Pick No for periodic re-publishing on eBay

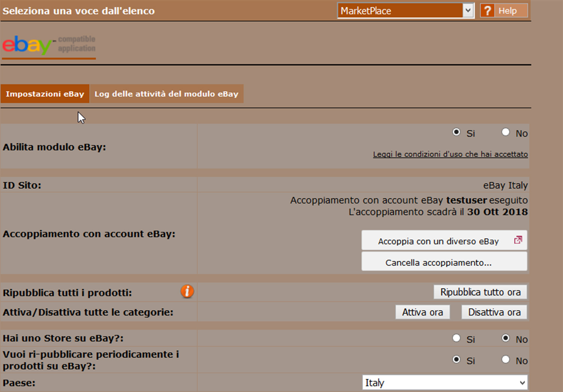[x=506, y=360]
